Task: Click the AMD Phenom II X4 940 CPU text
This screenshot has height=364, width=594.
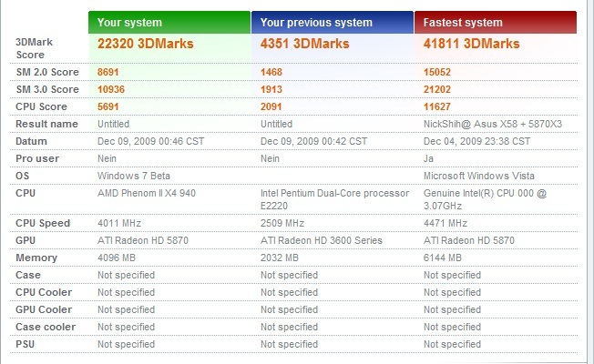Action: coord(147,193)
